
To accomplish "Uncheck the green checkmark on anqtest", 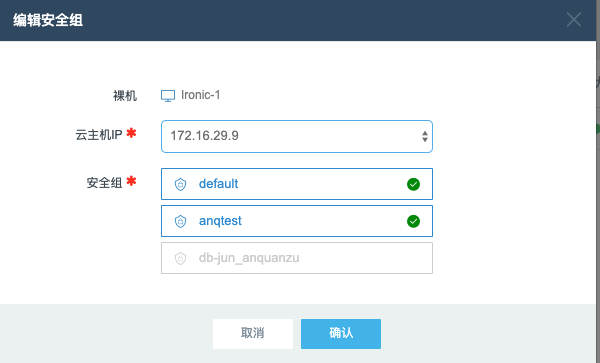I will click(413, 221).
